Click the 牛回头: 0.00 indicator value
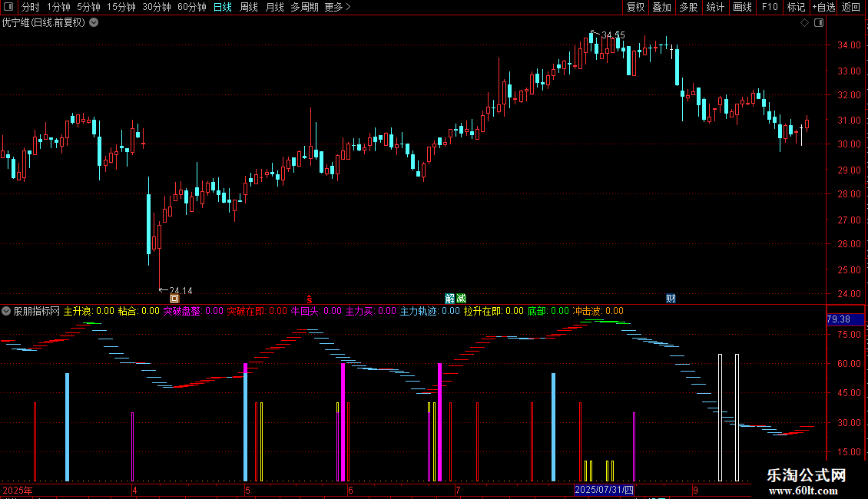This screenshot has width=868, height=499. tap(316, 311)
